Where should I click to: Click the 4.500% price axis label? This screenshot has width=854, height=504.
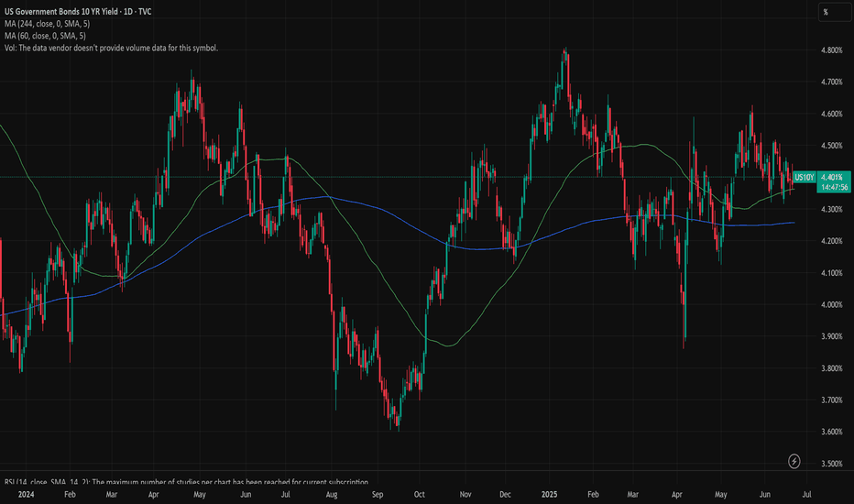click(x=832, y=146)
